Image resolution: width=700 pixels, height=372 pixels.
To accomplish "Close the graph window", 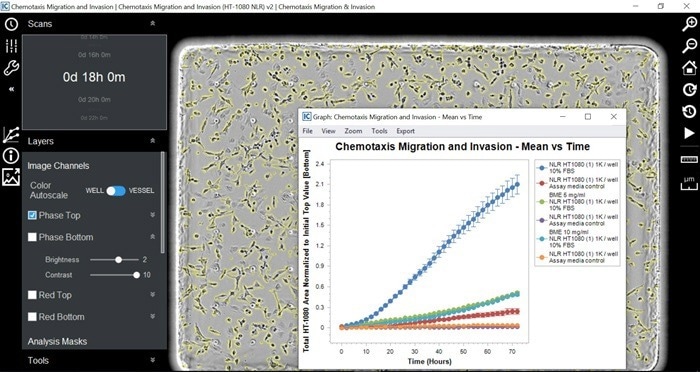I will (613, 117).
